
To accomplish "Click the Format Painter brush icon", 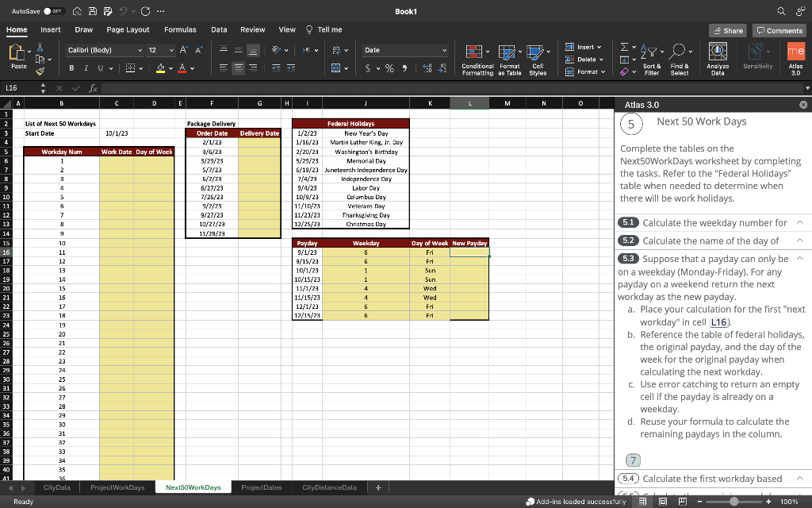I will click(41, 72).
